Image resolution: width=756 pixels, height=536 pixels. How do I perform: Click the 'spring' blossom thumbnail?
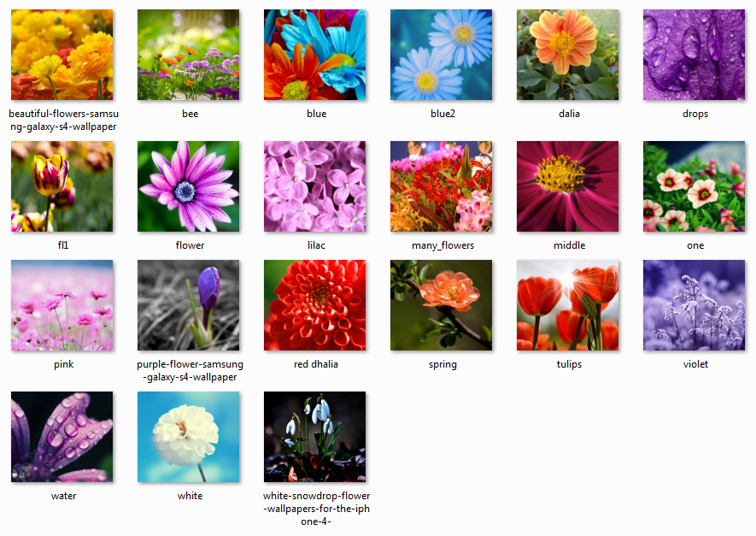[441, 305]
